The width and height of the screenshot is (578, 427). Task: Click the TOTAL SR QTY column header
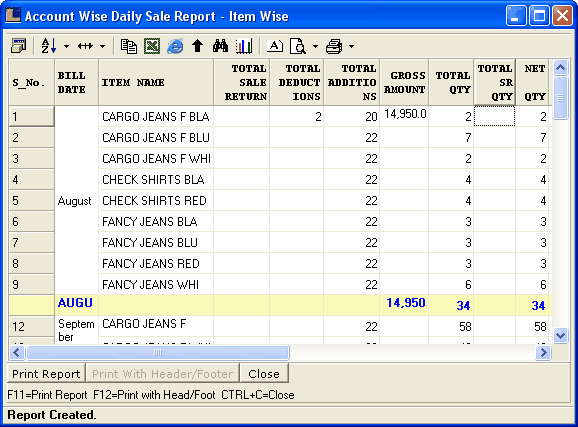coord(494,83)
